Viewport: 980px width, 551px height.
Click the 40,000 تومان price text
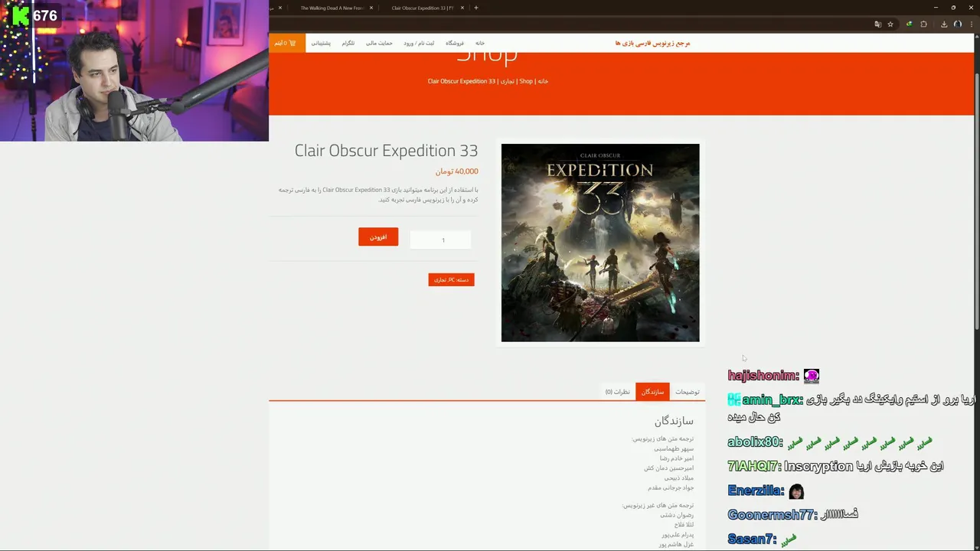click(x=457, y=171)
